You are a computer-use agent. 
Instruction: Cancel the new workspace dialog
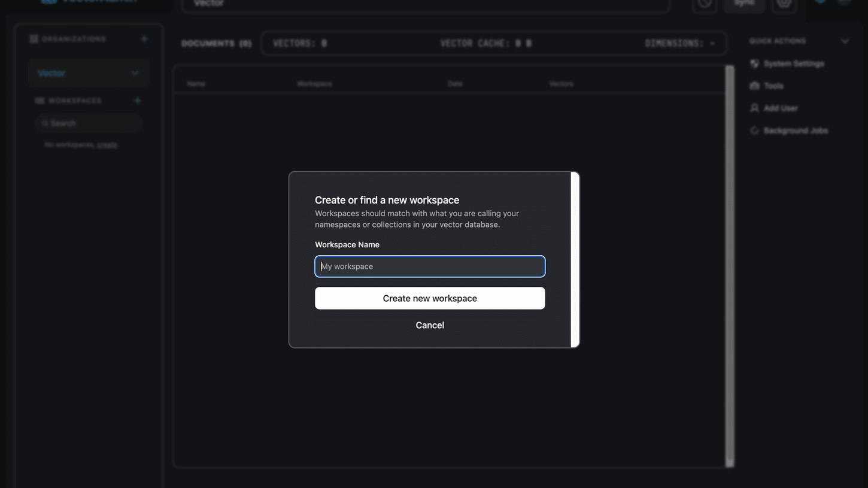pyautogui.click(x=430, y=325)
